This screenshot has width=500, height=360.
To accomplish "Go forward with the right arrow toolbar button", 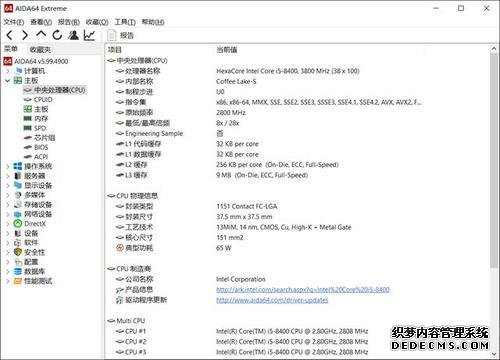I will click(x=25, y=35).
